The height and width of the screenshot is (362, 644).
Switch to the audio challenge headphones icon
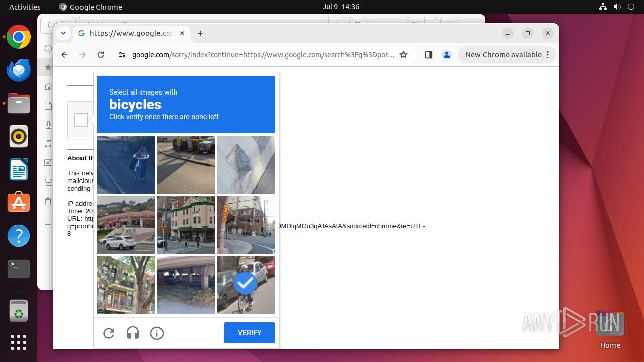(133, 333)
